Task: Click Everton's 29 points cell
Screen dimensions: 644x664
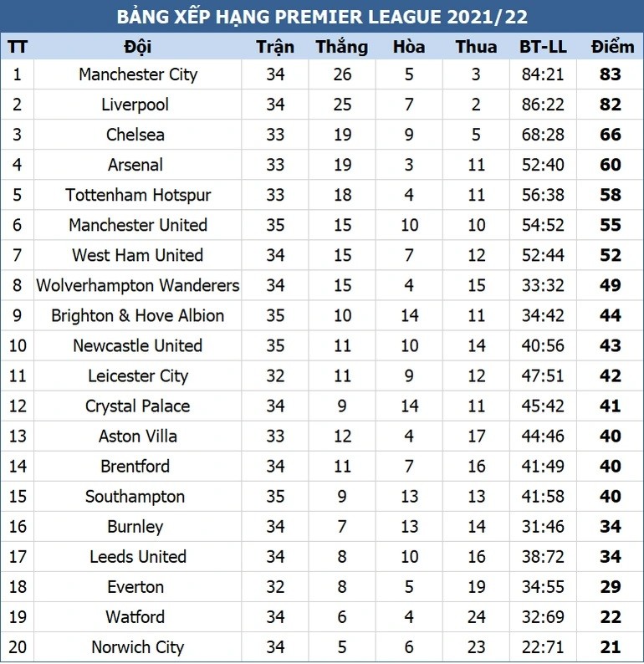Action: [611, 587]
